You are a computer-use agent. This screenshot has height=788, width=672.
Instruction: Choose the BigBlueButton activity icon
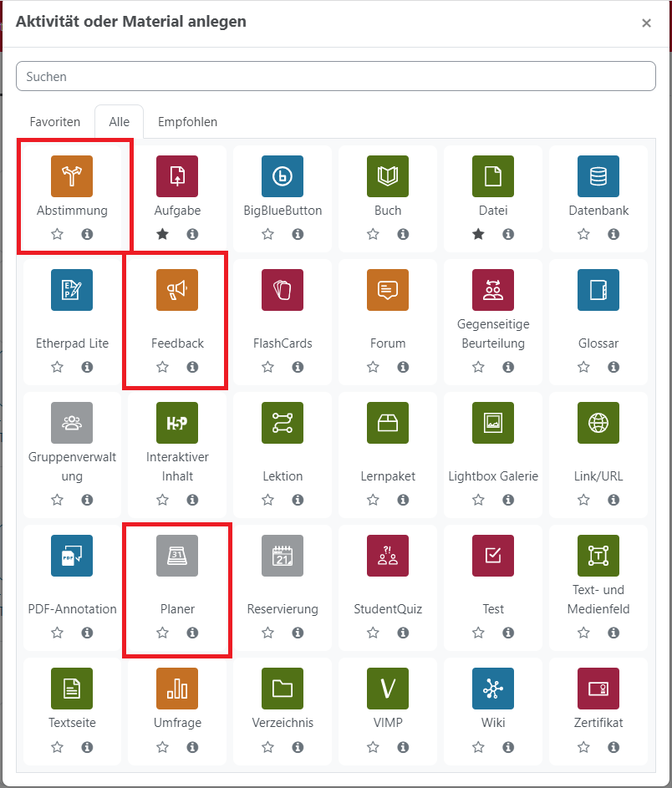tap(283, 176)
